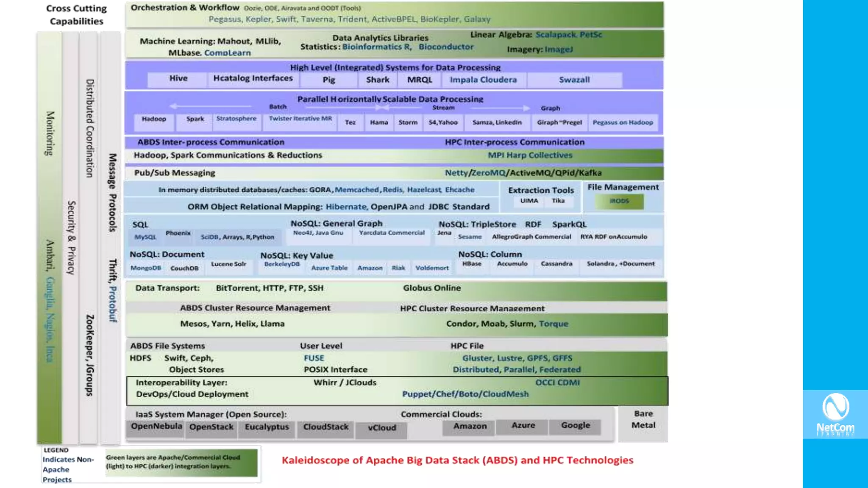Click the green iRODS box

tap(619, 202)
